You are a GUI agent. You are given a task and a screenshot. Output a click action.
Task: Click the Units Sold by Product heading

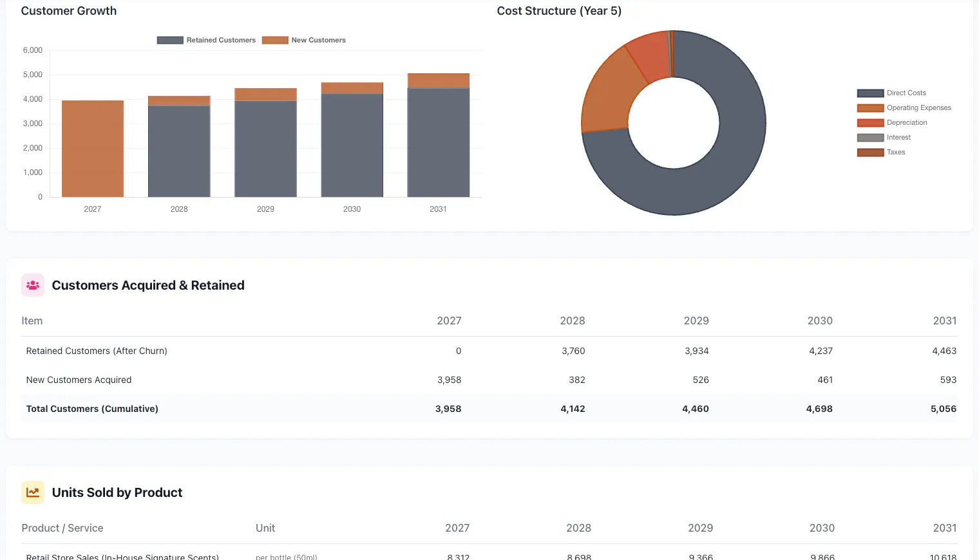point(117,492)
